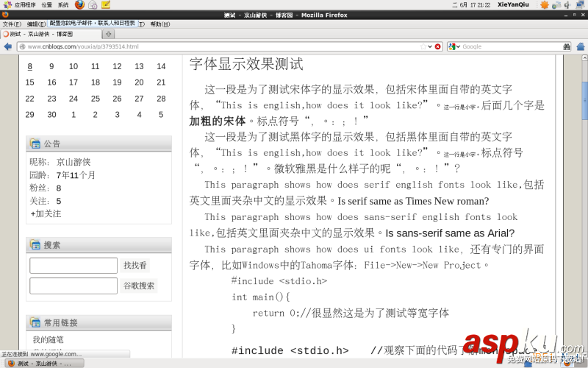Click the Applications menu foot icon
The width and height of the screenshot is (588, 368).
coord(7,4)
